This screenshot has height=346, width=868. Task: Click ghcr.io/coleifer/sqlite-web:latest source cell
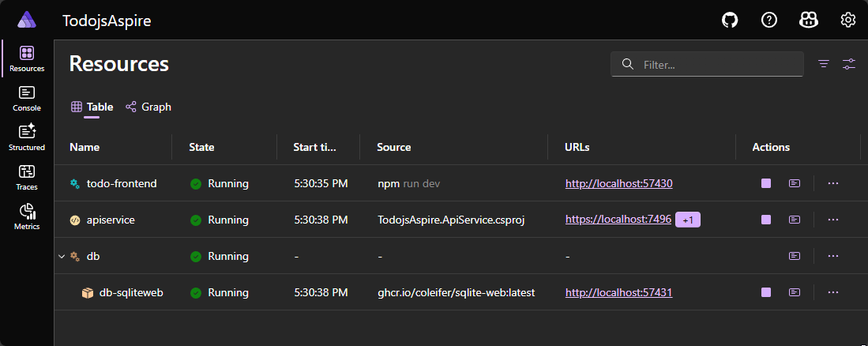tap(457, 292)
